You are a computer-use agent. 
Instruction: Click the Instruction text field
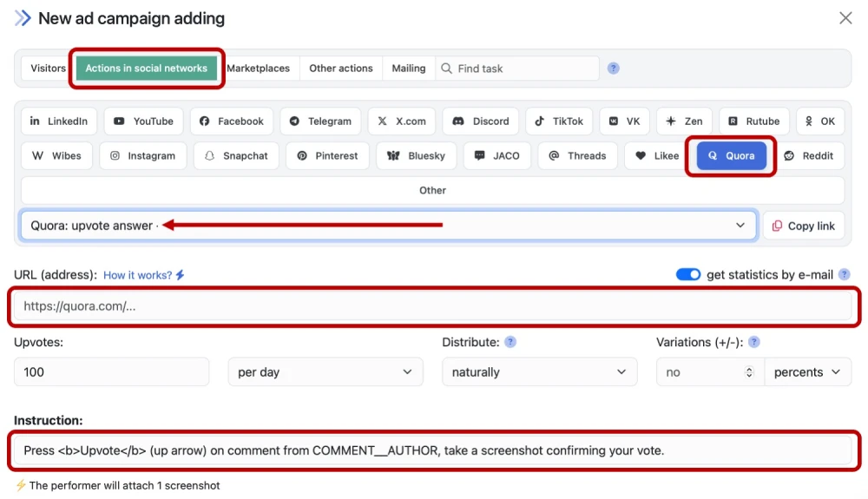point(433,450)
